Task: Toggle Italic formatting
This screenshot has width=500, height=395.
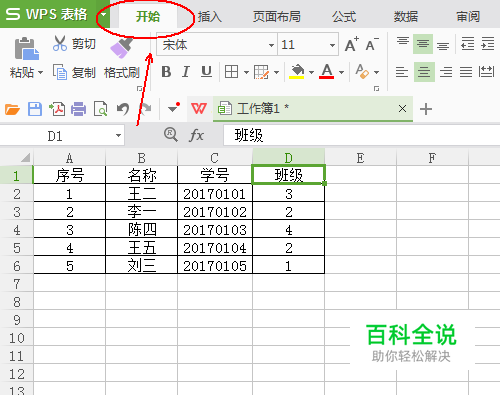Action: [x=186, y=72]
